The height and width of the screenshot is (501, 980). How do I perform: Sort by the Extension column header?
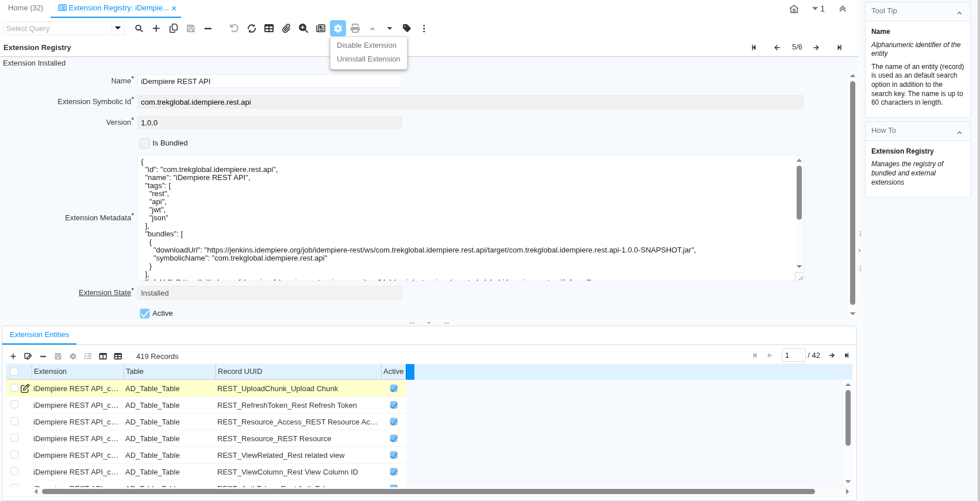(x=78, y=372)
